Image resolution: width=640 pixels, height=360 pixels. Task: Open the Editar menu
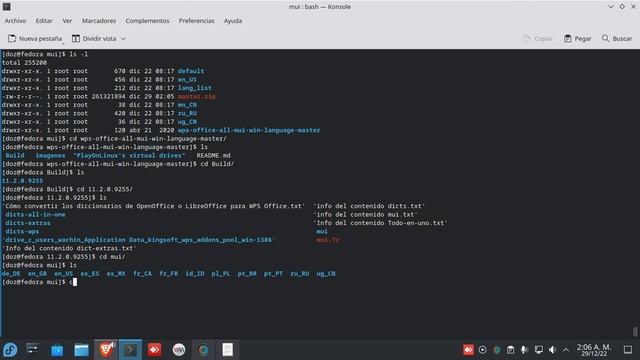coord(44,21)
